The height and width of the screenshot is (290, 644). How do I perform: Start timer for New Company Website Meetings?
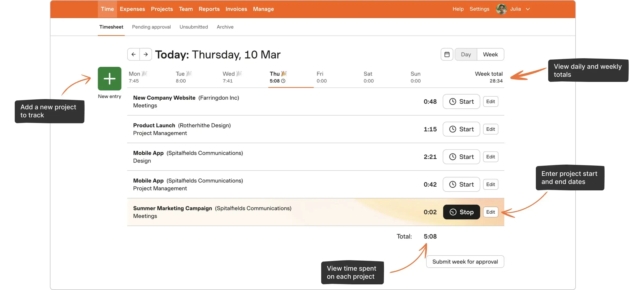461,102
